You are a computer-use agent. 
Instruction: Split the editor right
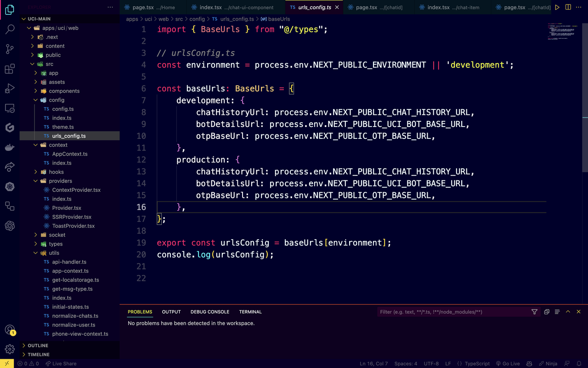coord(568,7)
